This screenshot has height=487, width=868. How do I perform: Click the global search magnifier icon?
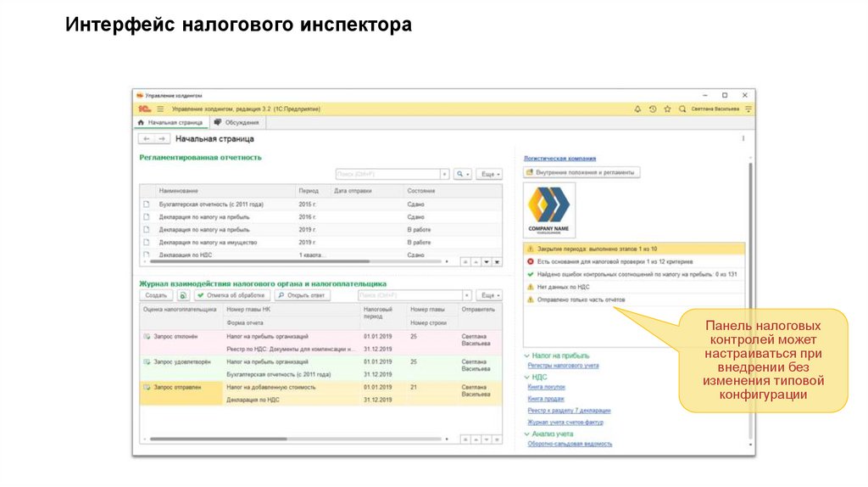click(682, 109)
